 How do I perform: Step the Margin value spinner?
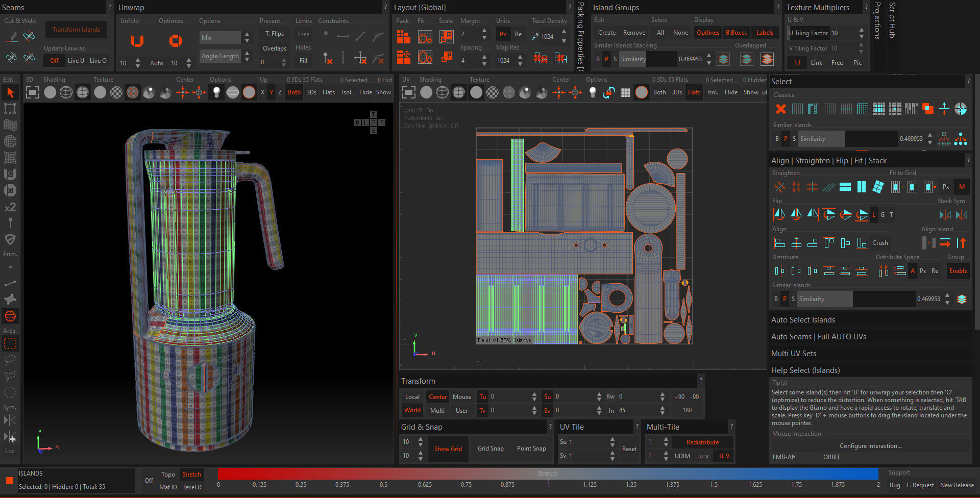(484, 34)
